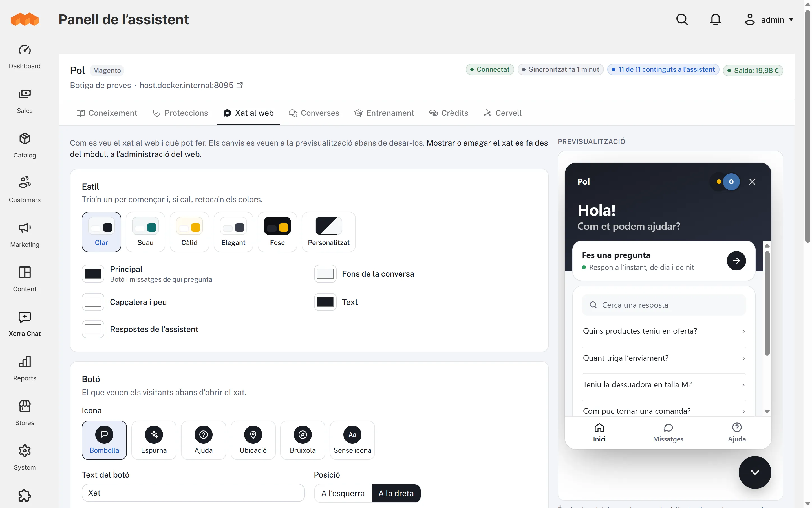Set button position to A la dreta

click(x=396, y=493)
